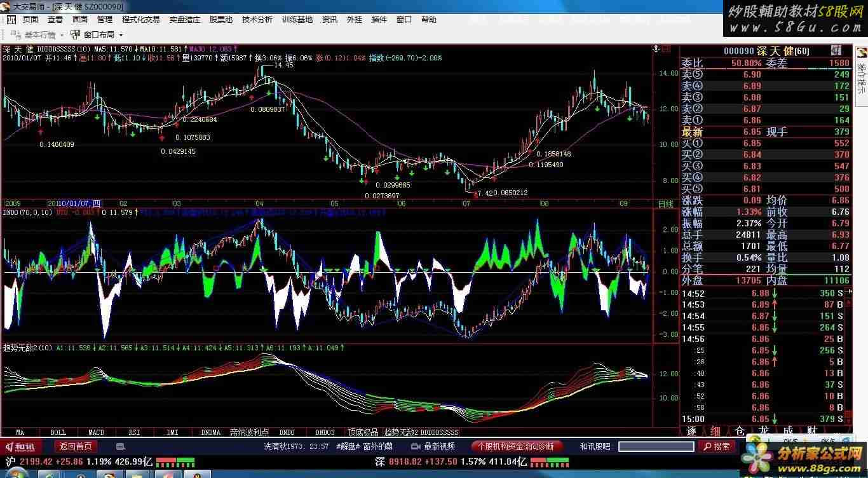Screen dimensions: 868x478
Task: Click the 买① price 6.85 row
Action: [x=766, y=143]
